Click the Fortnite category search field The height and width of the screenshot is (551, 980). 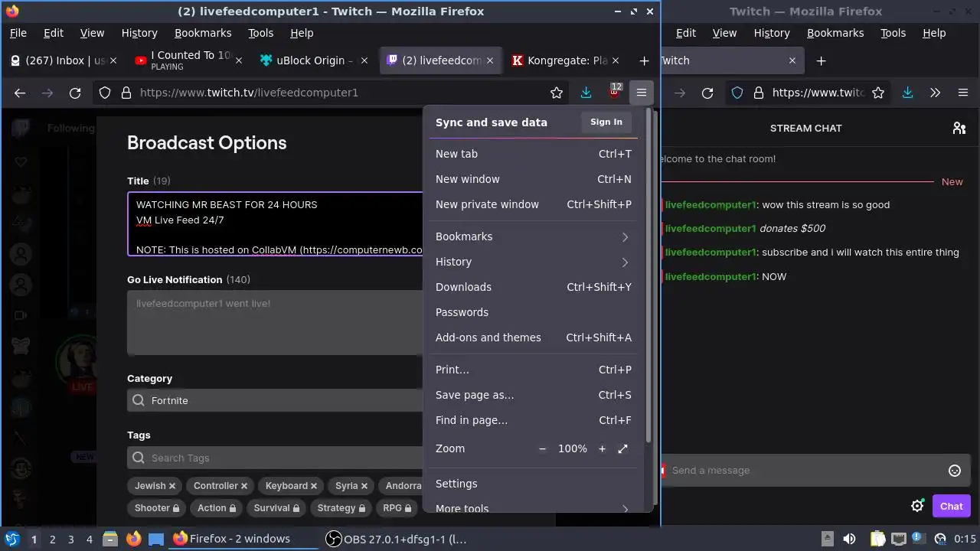pos(276,400)
